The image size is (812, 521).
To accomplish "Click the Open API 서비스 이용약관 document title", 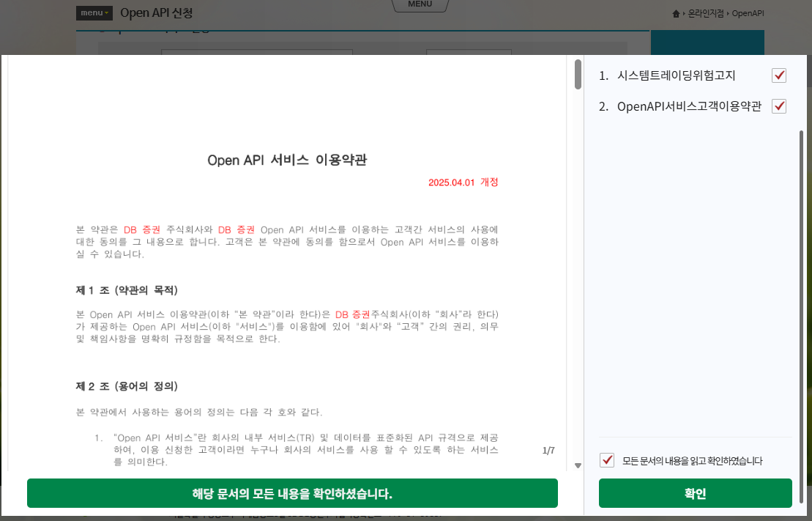I will pos(287,160).
